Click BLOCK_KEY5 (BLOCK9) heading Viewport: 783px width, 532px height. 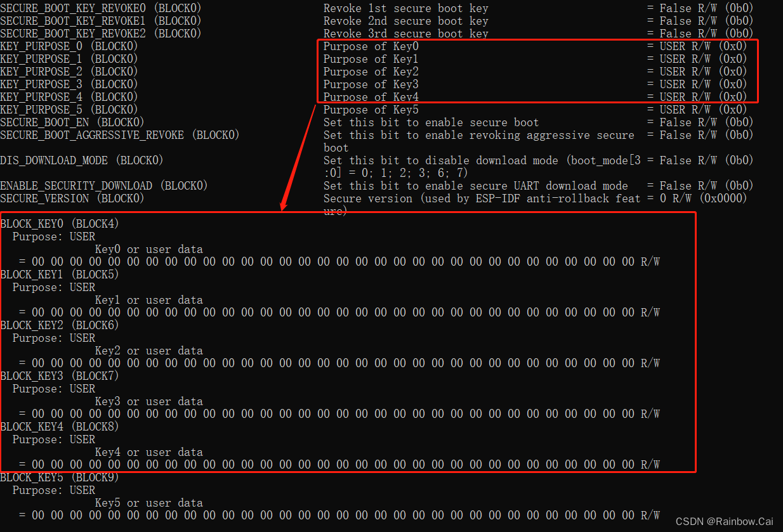click(x=60, y=477)
